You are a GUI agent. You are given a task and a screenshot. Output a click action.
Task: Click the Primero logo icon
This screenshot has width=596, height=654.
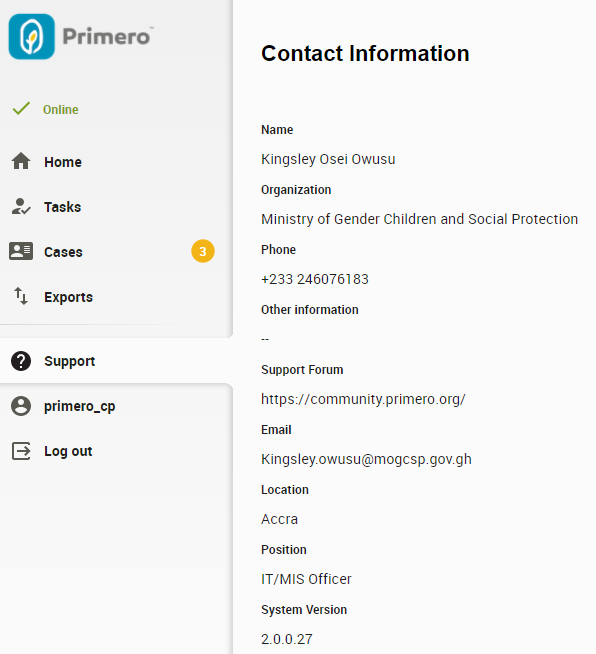click(x=32, y=37)
